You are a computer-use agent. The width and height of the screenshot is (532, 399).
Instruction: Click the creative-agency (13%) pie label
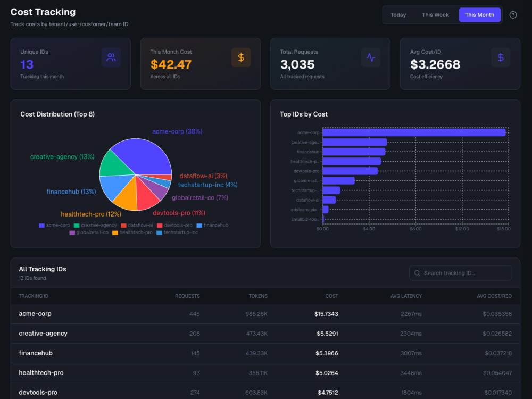(62, 157)
